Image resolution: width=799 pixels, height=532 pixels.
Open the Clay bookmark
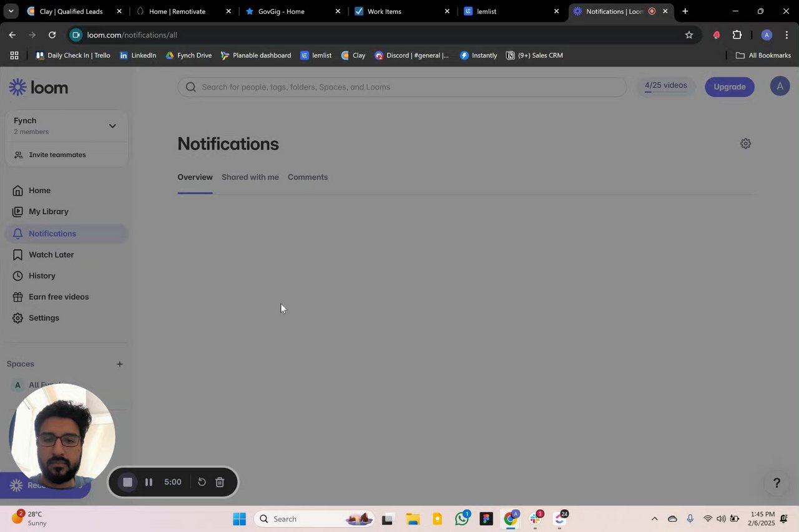tap(353, 56)
